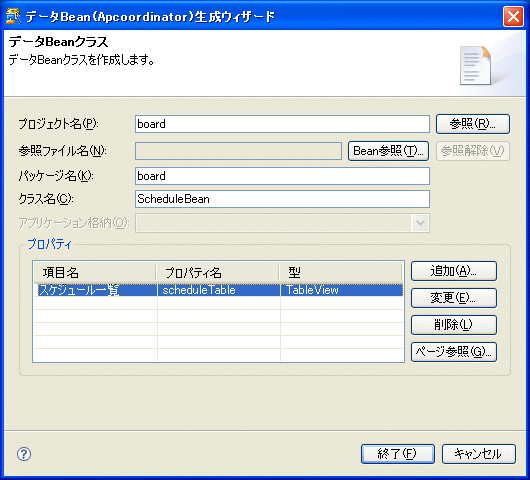Click the 変更(E)... button
Screen dimensions: 530x480
click(x=454, y=298)
